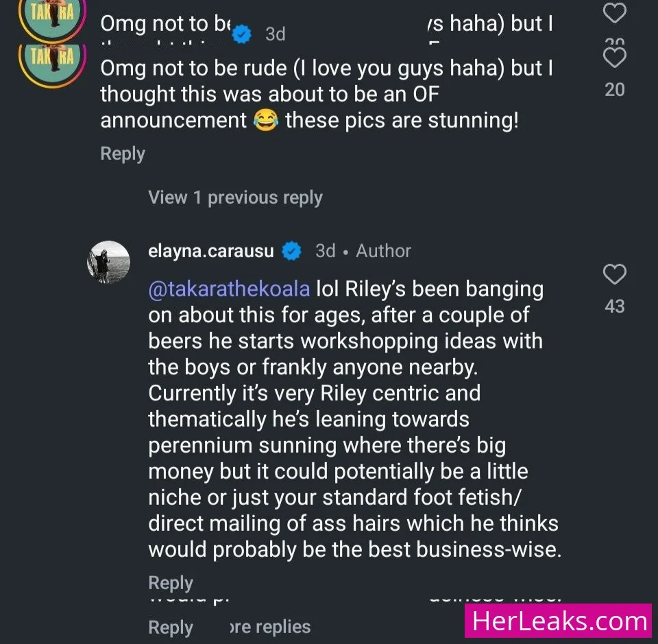
Task: Tap the partially hidden heart at the top
Action: pyautogui.click(x=614, y=12)
